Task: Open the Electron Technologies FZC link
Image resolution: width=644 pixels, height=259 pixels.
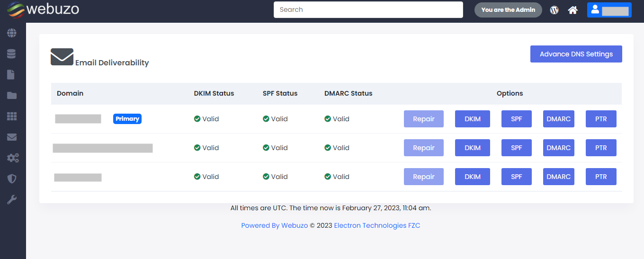Action: point(377,225)
